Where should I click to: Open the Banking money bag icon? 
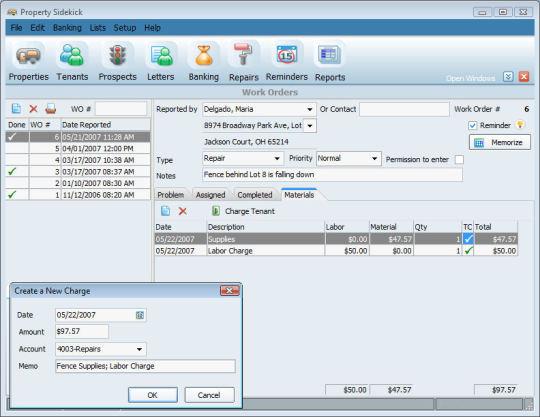204,56
